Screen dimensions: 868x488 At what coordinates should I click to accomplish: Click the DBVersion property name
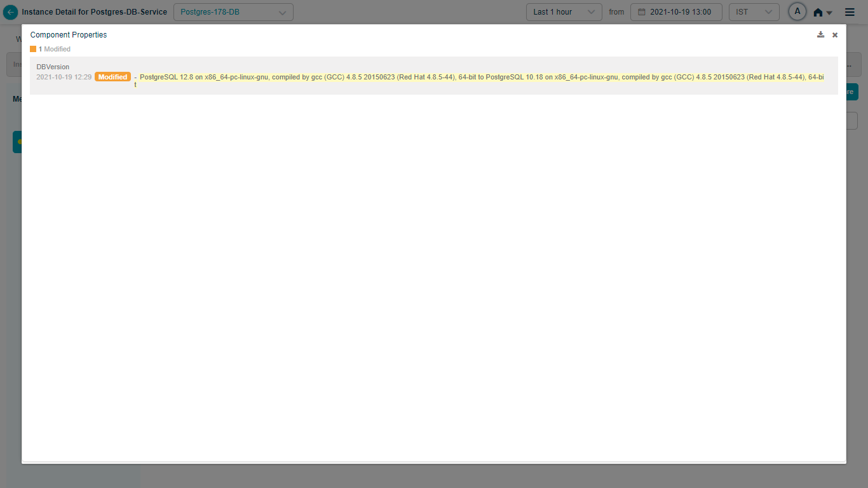pyautogui.click(x=53, y=67)
